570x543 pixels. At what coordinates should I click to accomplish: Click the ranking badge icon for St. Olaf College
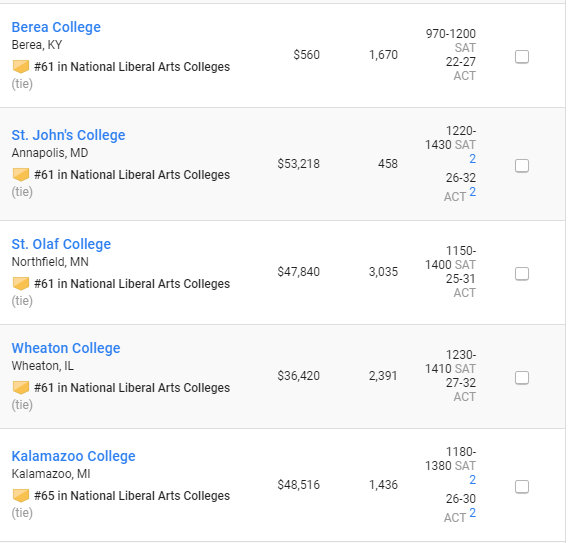coord(21,283)
